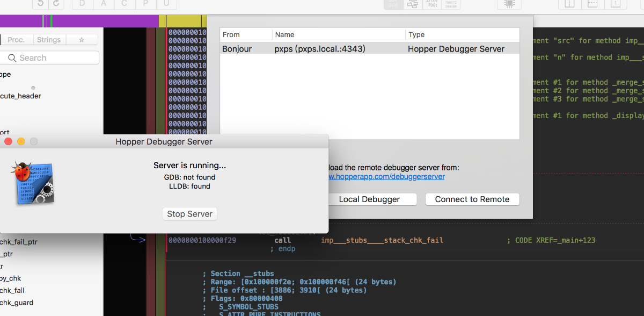Click the Hopper Debugger Server window title
Image resolution: width=644 pixels, height=316 pixels.
[164, 142]
